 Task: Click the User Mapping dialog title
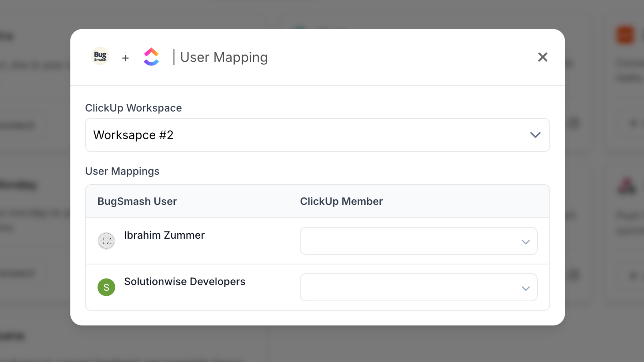tap(224, 57)
